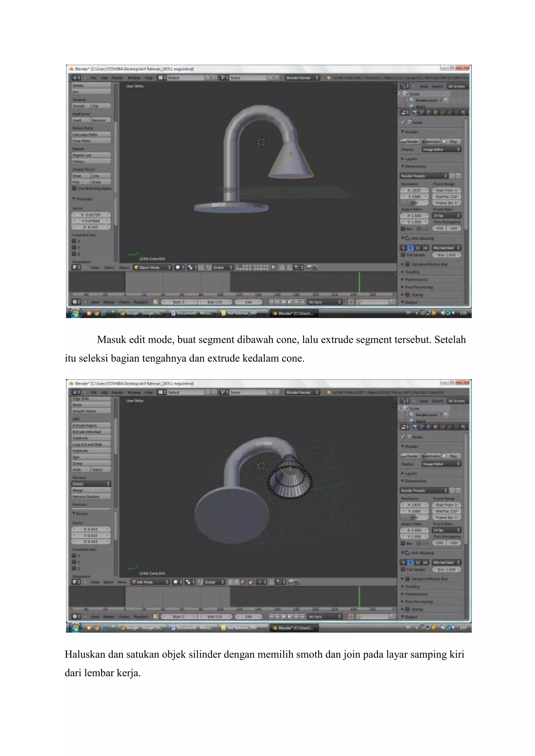Click viewport shading sphere icon in Object Mode window
This screenshot has width=535, height=756.
coord(179,267)
